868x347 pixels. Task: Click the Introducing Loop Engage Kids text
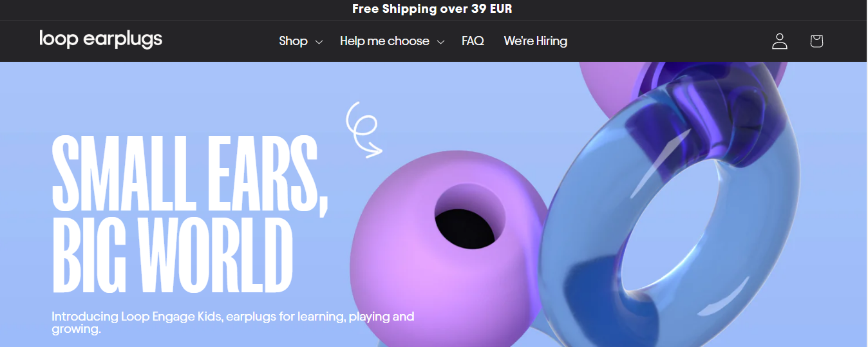coord(233,323)
